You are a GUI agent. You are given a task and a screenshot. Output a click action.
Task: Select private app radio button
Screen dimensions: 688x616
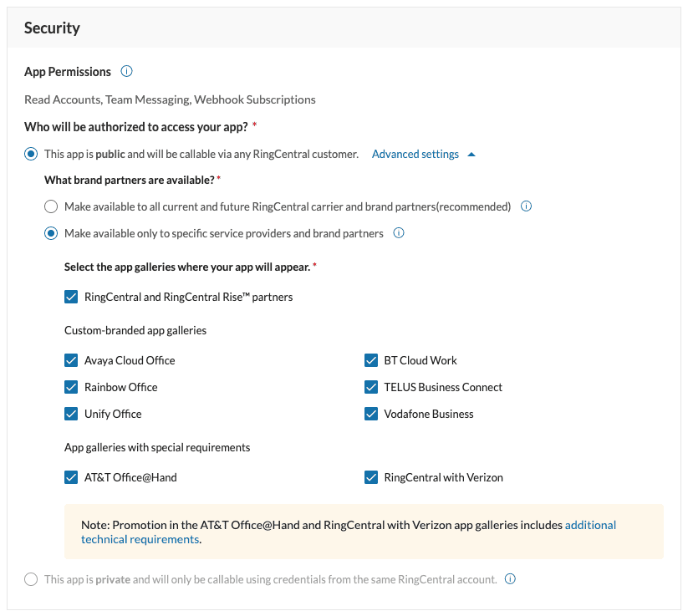coord(31,579)
